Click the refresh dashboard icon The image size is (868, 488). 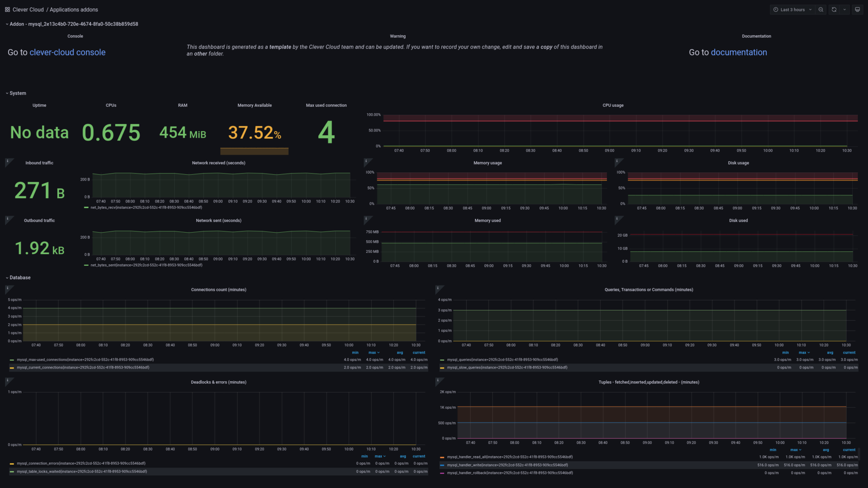point(834,9)
